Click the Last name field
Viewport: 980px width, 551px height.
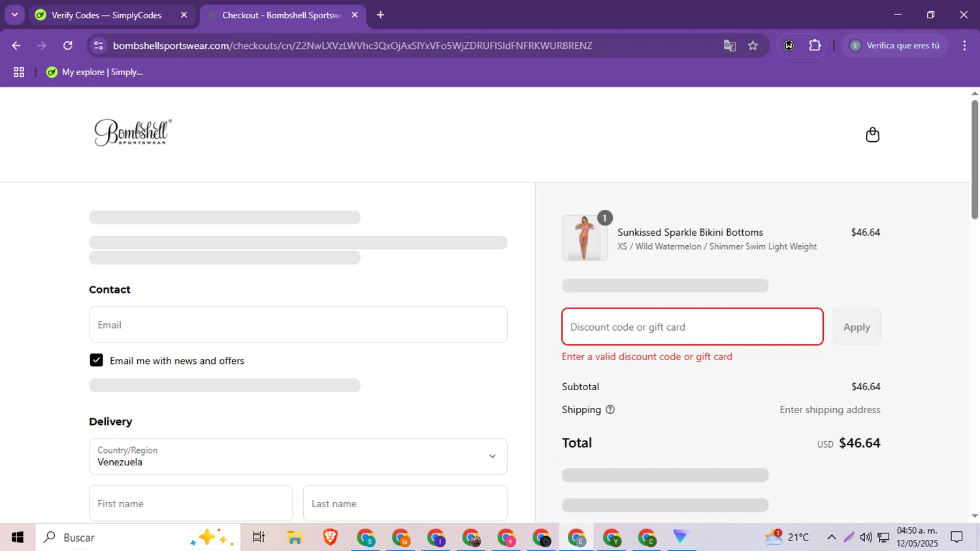coord(405,503)
